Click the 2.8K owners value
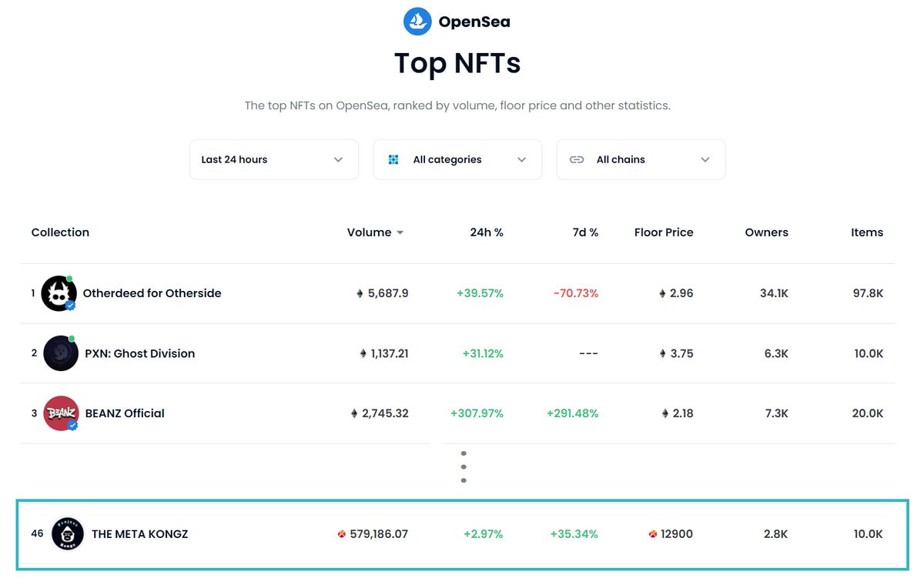 pyautogui.click(x=775, y=534)
